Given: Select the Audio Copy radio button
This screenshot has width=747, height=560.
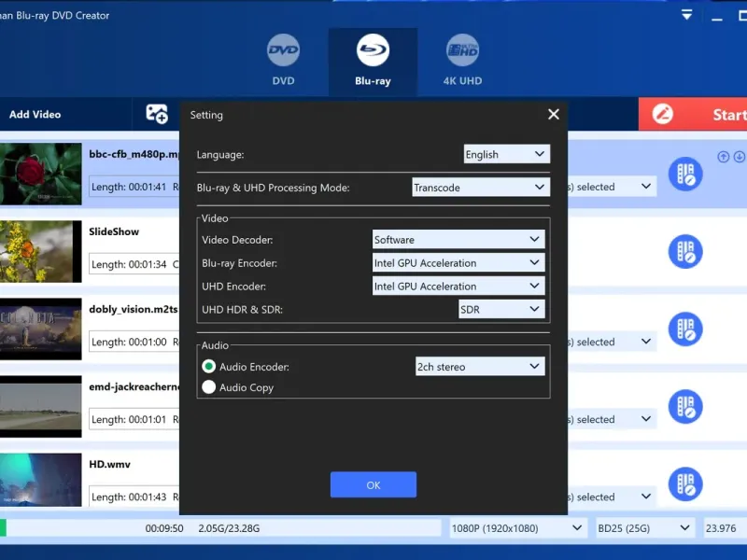Looking at the screenshot, I should pyautogui.click(x=208, y=387).
